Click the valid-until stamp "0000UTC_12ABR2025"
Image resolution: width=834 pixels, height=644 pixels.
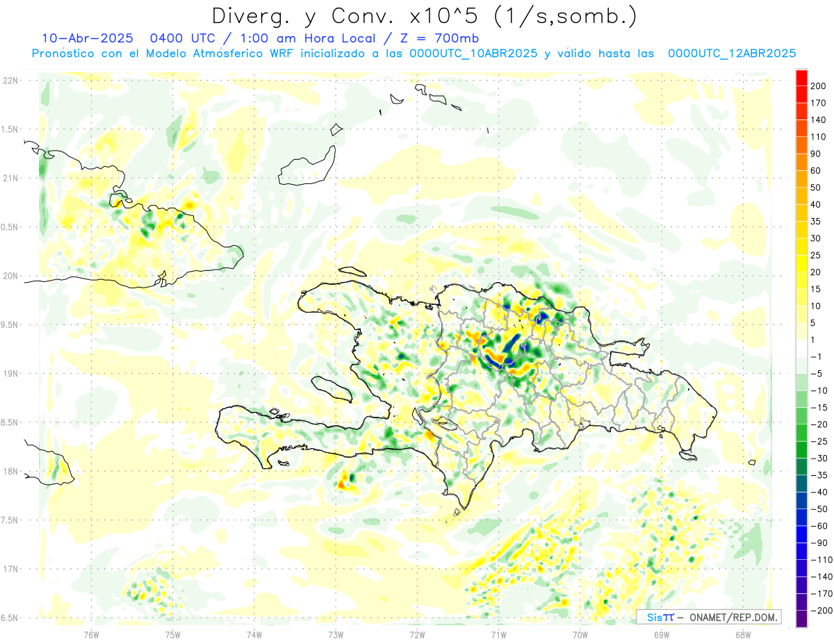click(731, 53)
